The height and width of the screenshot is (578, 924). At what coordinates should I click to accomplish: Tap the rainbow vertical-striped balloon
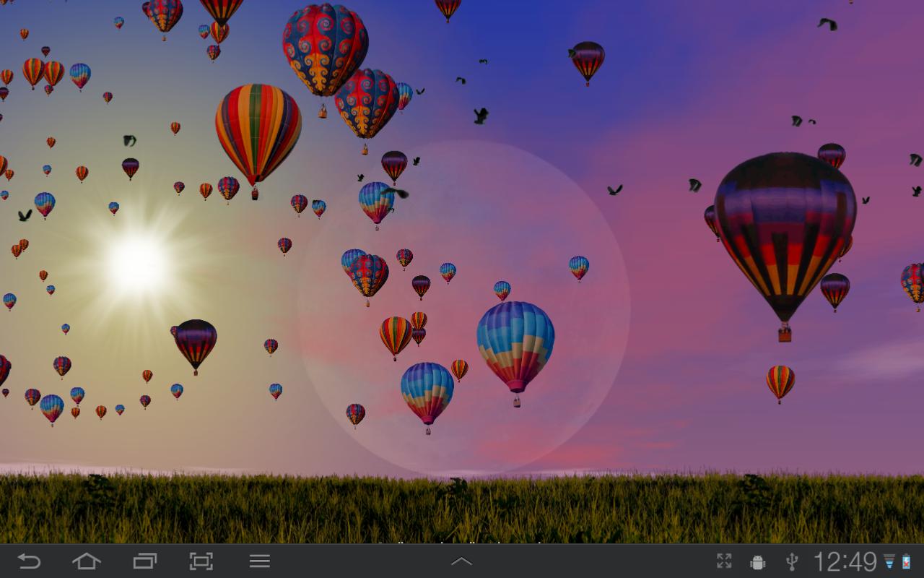258,137
